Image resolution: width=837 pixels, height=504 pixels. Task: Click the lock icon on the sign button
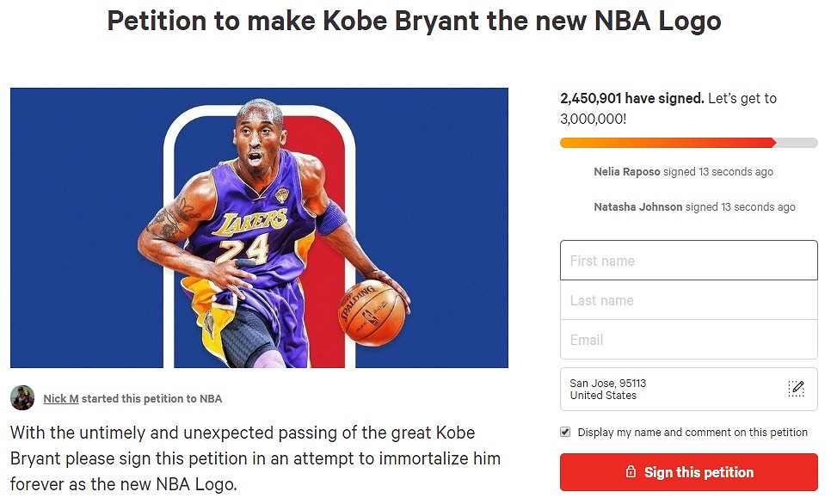631,472
